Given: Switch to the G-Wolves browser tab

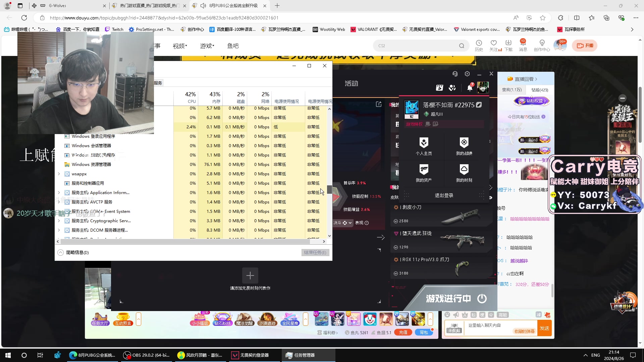Looking at the screenshot, I should [69, 6].
